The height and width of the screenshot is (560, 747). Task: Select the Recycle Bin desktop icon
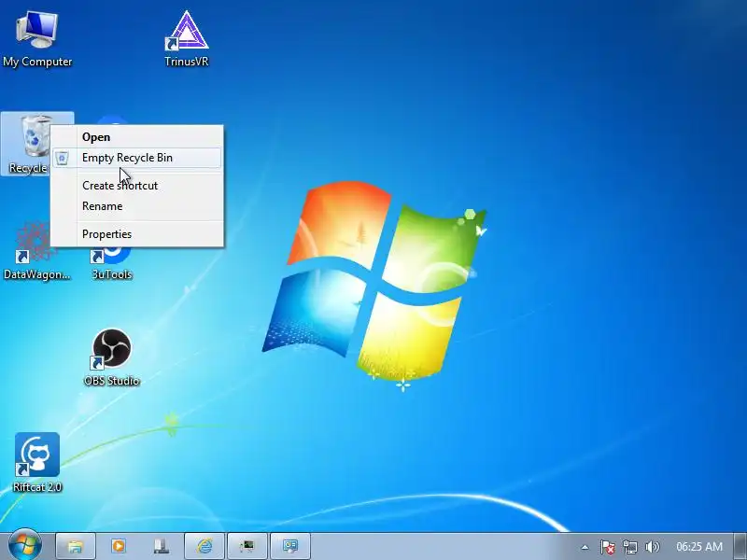(x=28, y=145)
